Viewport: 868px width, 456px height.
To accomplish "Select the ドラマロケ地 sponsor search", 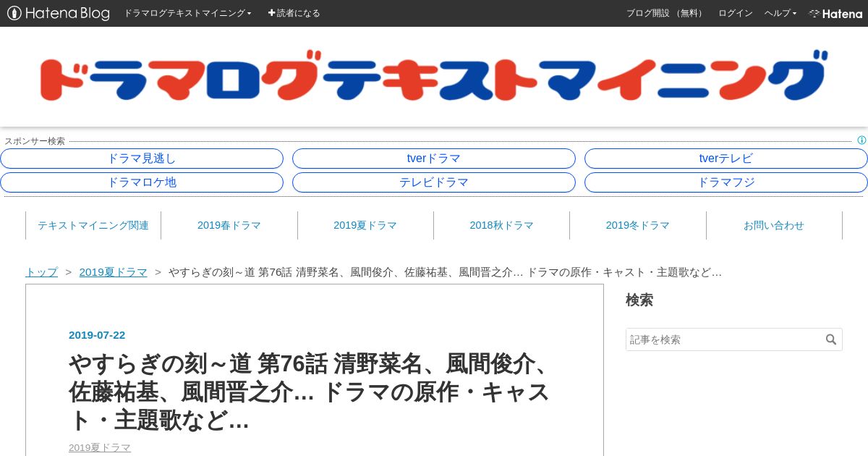I will coord(142,182).
